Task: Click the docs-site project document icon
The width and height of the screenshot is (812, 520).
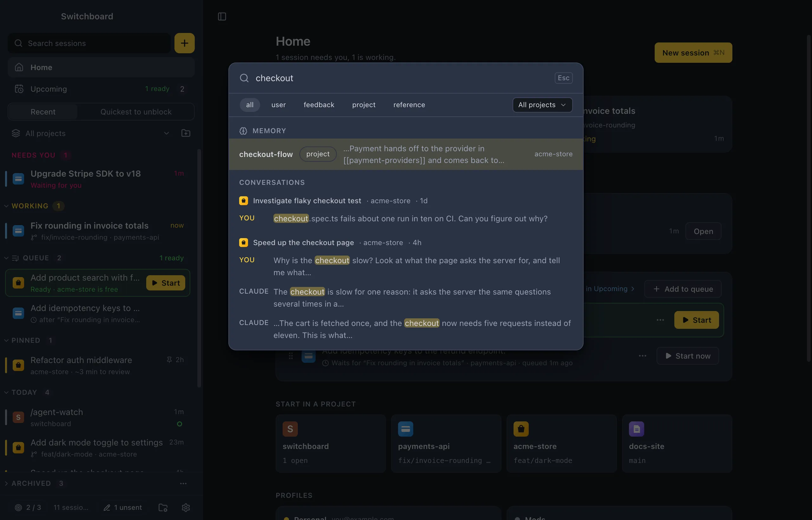Action: [637, 429]
